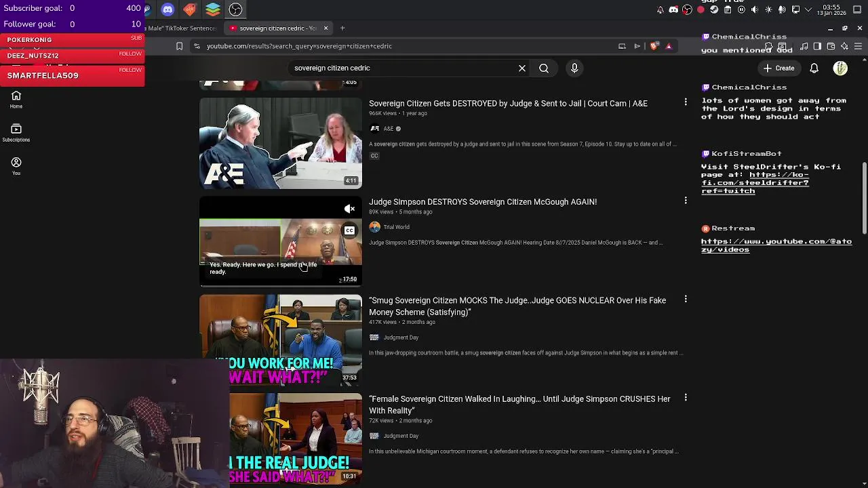The height and width of the screenshot is (488, 868).
Task: Click the Trial World channel avatar
Action: pyautogui.click(x=374, y=227)
